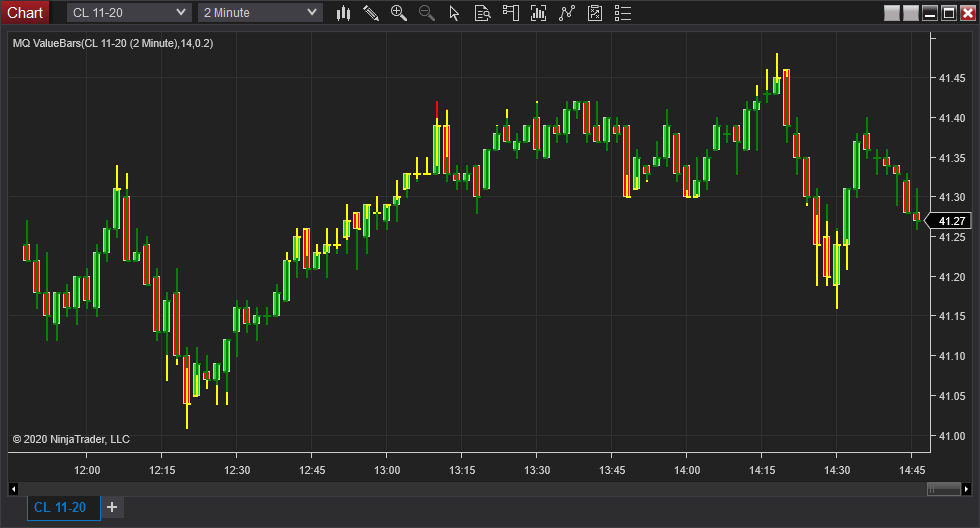
Task: Select the MQ ValueBars indicator label
Action: pos(113,43)
